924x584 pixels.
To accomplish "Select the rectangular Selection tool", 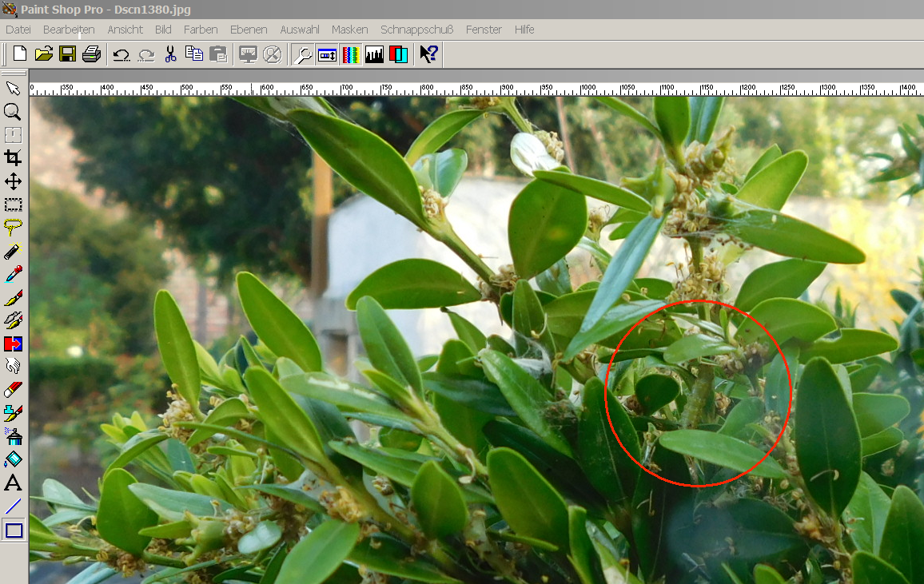I will tap(13, 205).
